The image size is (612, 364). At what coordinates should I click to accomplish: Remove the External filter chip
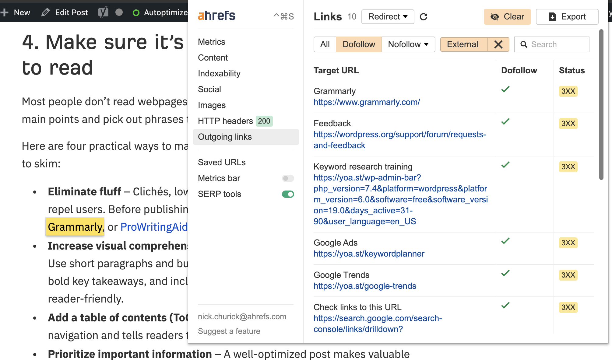[498, 44]
